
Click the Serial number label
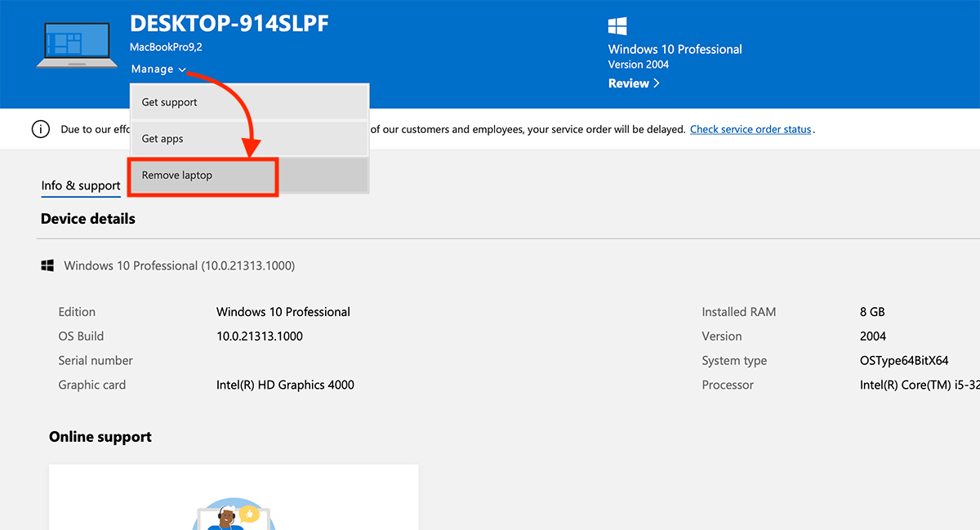96,361
